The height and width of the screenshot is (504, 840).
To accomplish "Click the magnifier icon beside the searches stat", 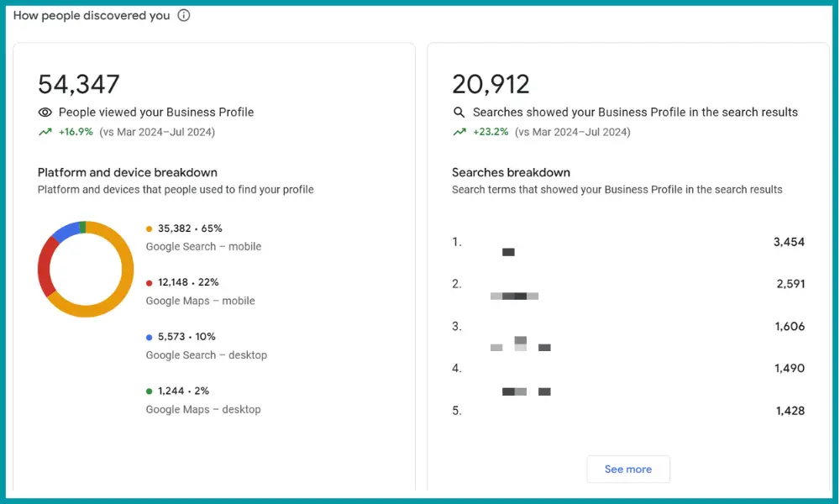I will tap(458, 112).
